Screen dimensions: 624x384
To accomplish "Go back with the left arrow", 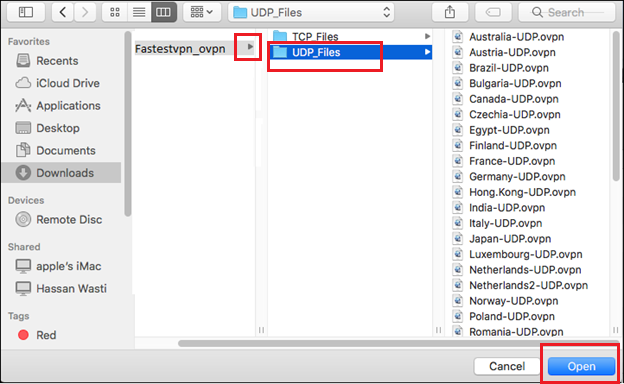I will click(x=62, y=12).
